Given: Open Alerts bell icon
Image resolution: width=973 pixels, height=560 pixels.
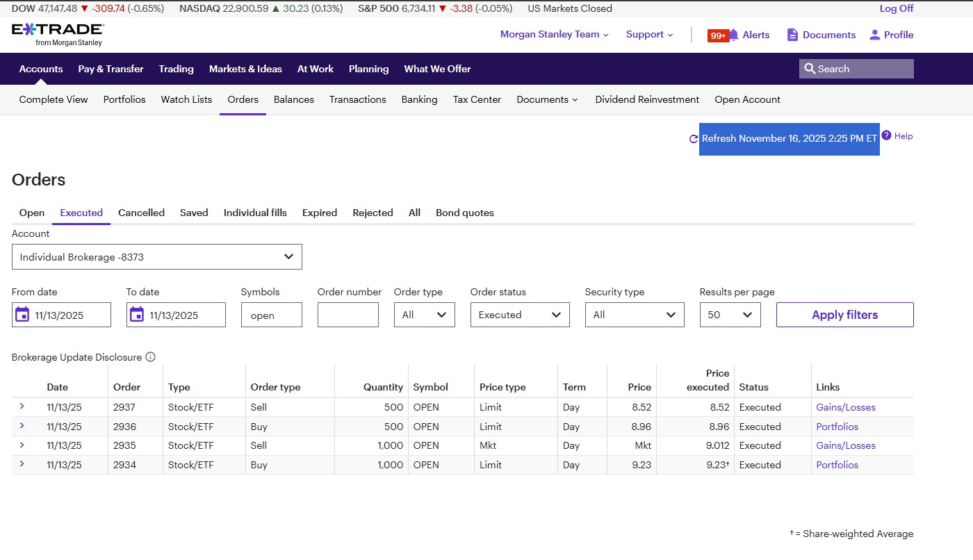Looking at the screenshot, I should pyautogui.click(x=734, y=35).
